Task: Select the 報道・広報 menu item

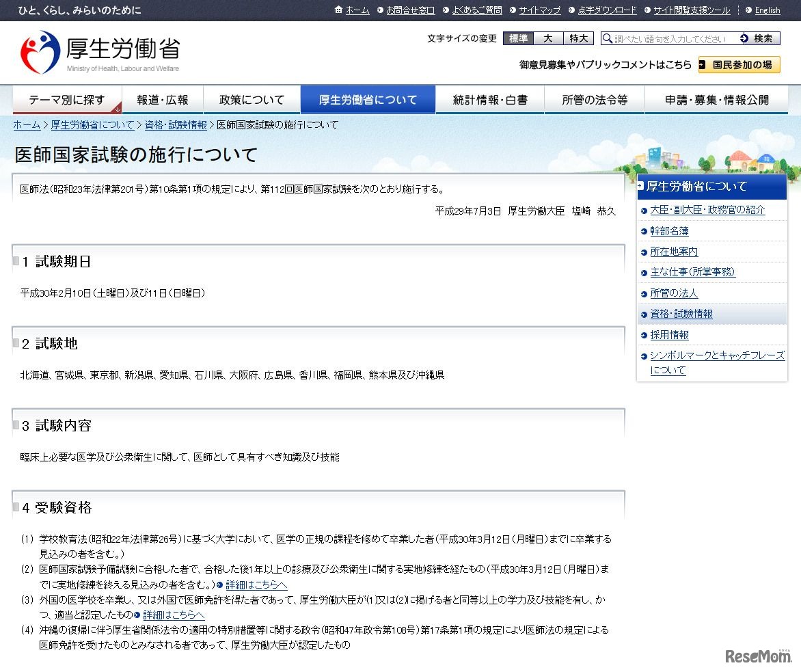Action: click(x=161, y=99)
